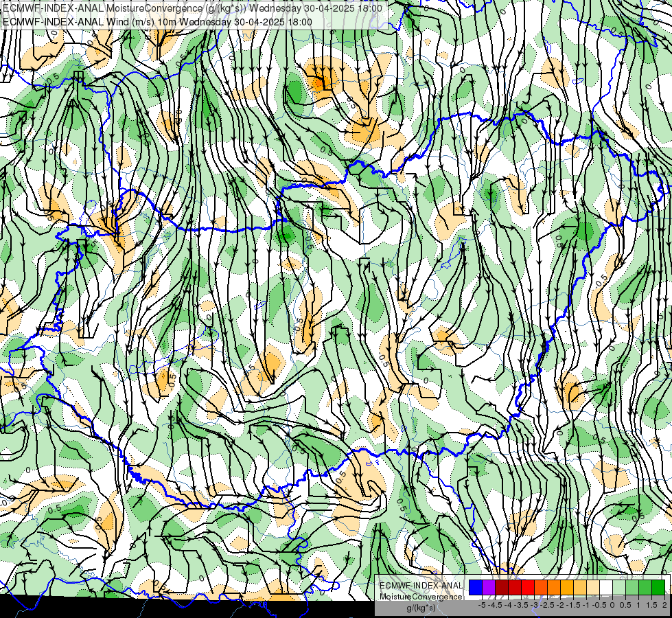
Task: Click the legend tick label '-1'
Action: (586, 605)
